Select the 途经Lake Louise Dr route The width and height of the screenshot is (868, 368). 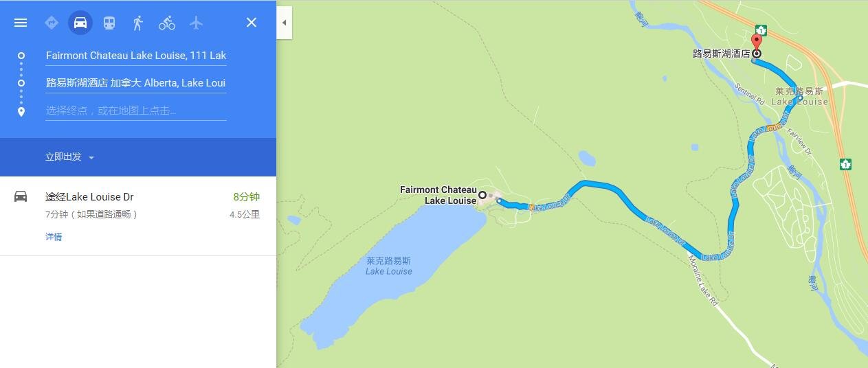point(138,216)
